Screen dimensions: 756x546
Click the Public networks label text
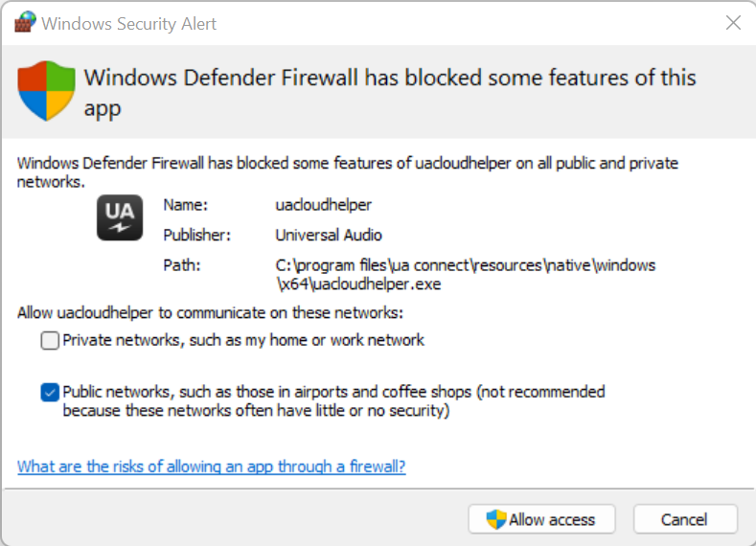(333, 400)
